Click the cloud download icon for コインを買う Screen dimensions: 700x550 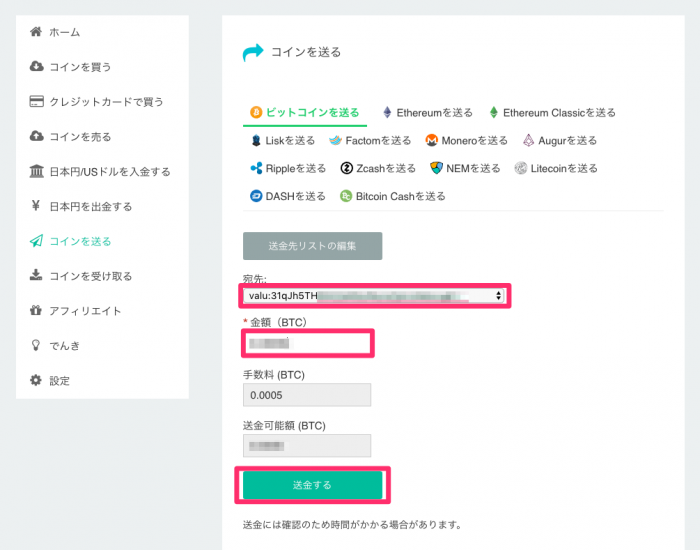click(x=36, y=67)
